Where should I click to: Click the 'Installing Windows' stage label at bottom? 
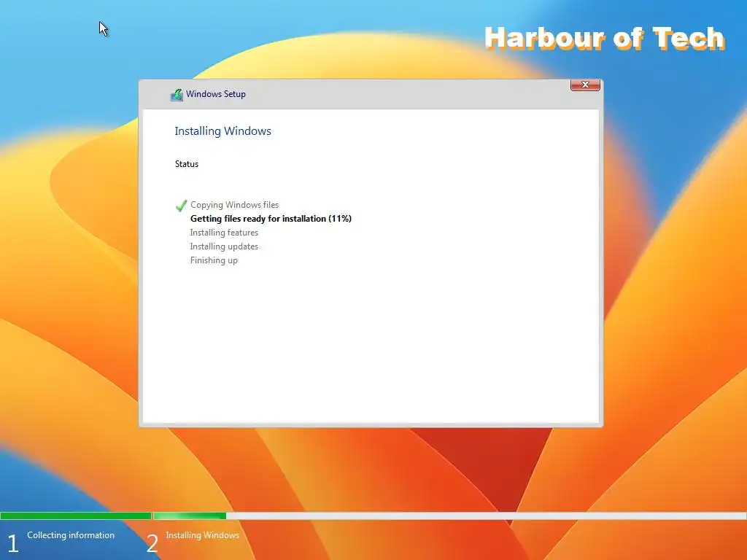click(202, 534)
